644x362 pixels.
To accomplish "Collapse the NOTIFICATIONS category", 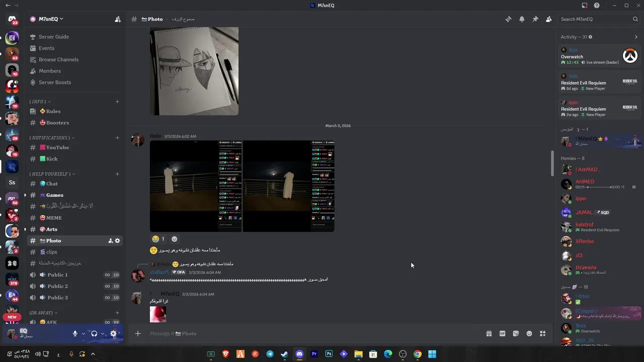I will [52, 138].
